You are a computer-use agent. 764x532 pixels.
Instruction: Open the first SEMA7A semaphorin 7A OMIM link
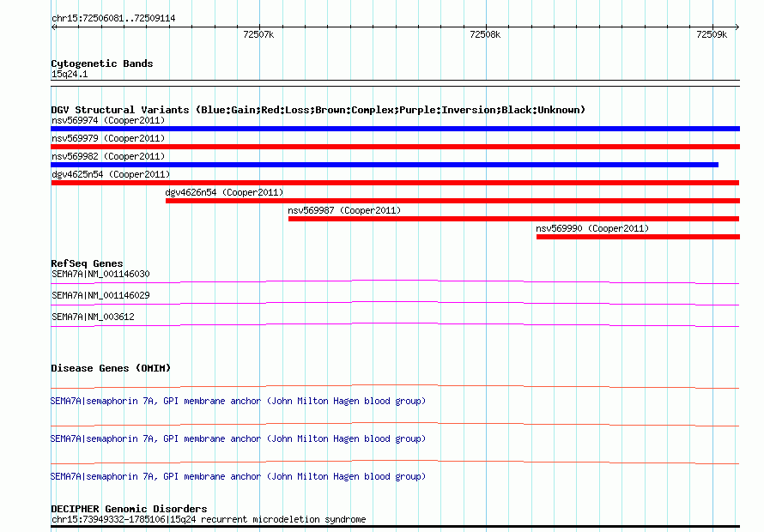pyautogui.click(x=238, y=401)
